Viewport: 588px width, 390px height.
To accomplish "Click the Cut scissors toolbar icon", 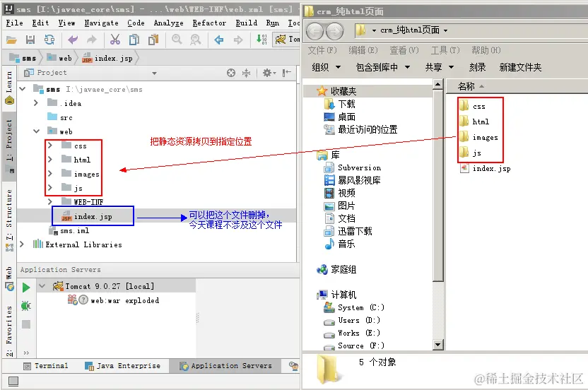I will pyautogui.click(x=115, y=40).
